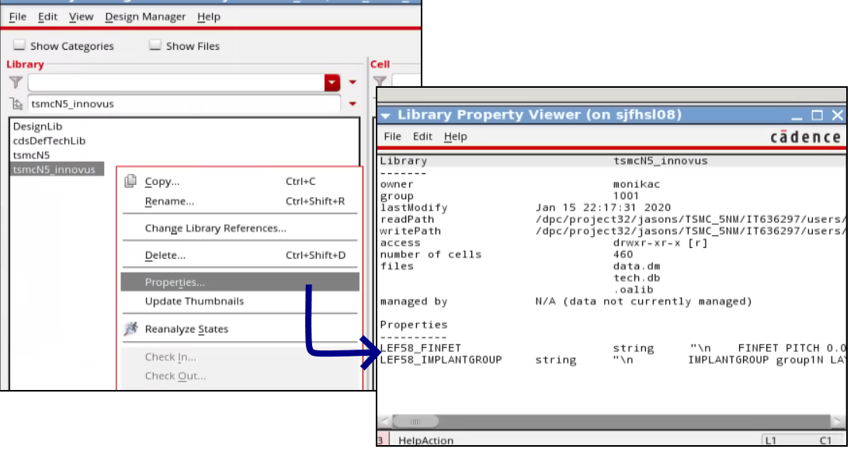Click the scrollbar left arrow in Property Viewer
This screenshot has width=868, height=463.
coord(385,422)
